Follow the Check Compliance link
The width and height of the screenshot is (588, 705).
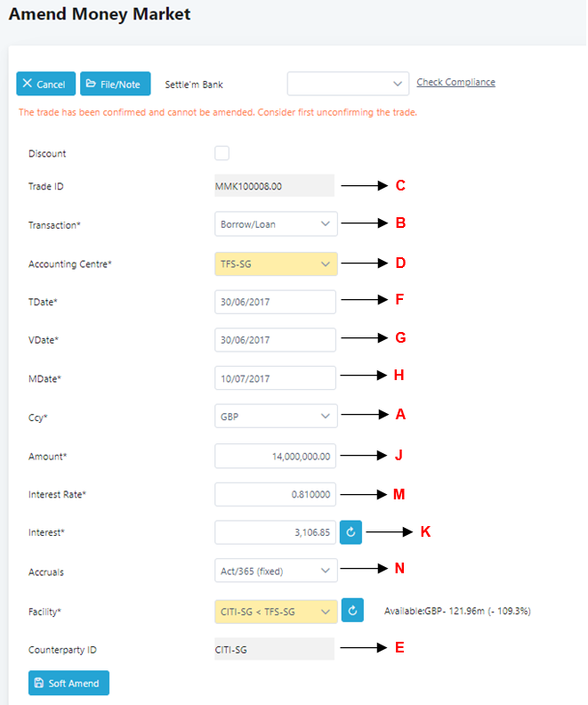point(455,83)
